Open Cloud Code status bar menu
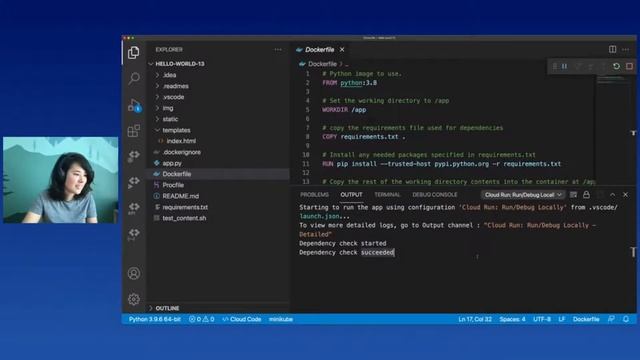The width and height of the screenshot is (640, 360). 242,319
